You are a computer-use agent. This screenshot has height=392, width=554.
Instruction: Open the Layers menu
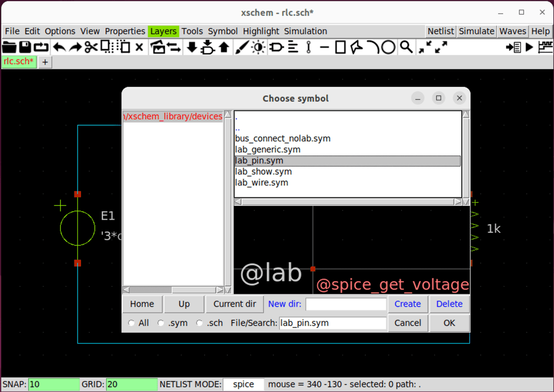[163, 31]
